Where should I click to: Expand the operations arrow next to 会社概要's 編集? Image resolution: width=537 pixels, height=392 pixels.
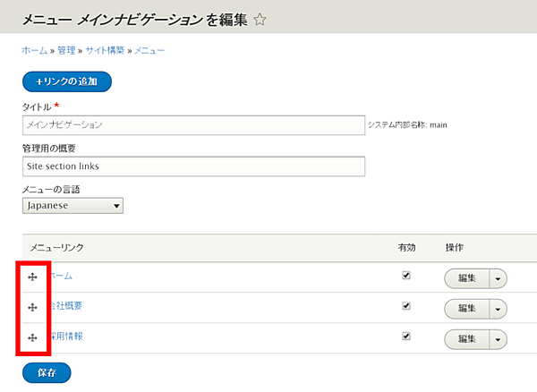498,309
